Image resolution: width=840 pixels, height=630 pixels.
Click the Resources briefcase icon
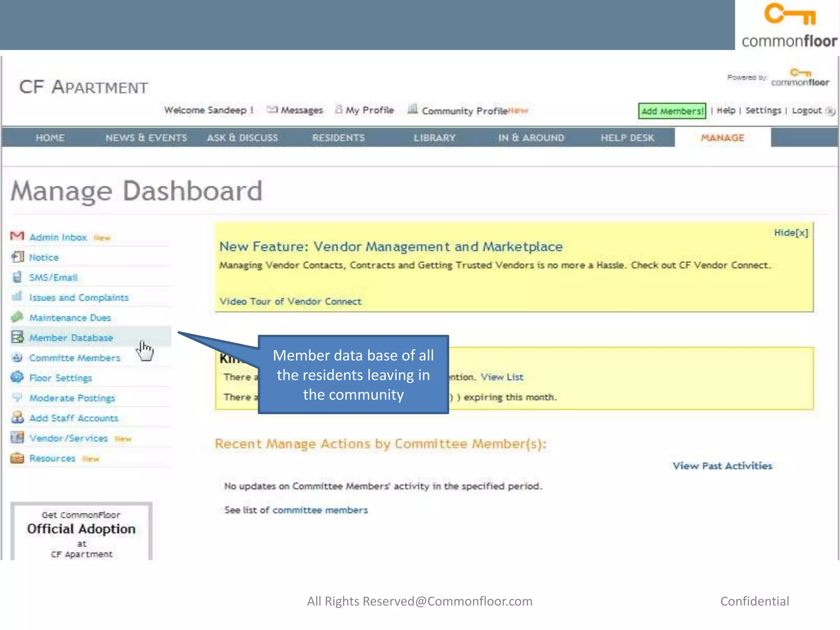[17, 458]
